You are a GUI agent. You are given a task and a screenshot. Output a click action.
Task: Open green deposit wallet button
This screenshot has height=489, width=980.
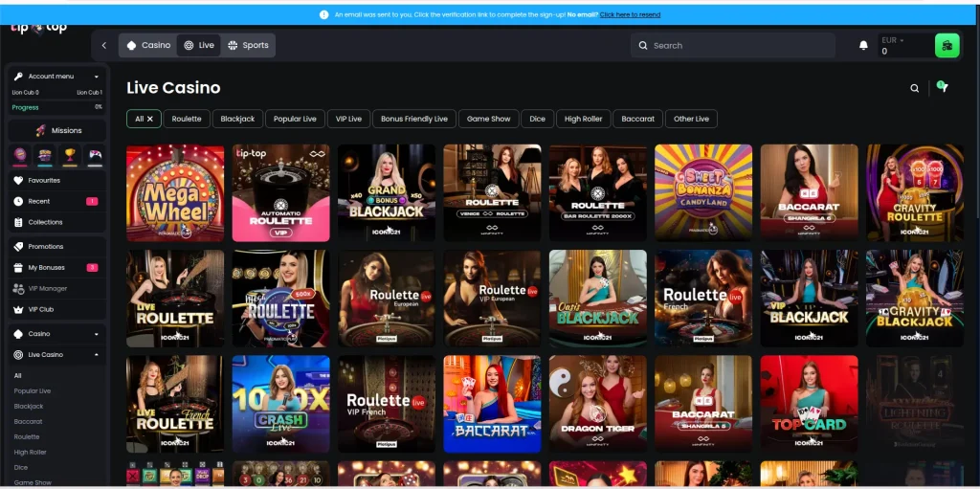click(947, 45)
